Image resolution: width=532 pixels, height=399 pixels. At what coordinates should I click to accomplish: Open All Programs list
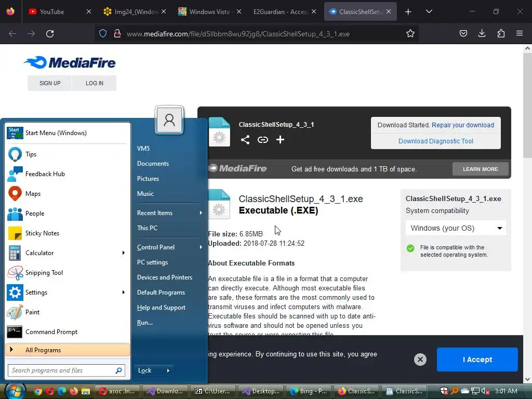coord(68,350)
